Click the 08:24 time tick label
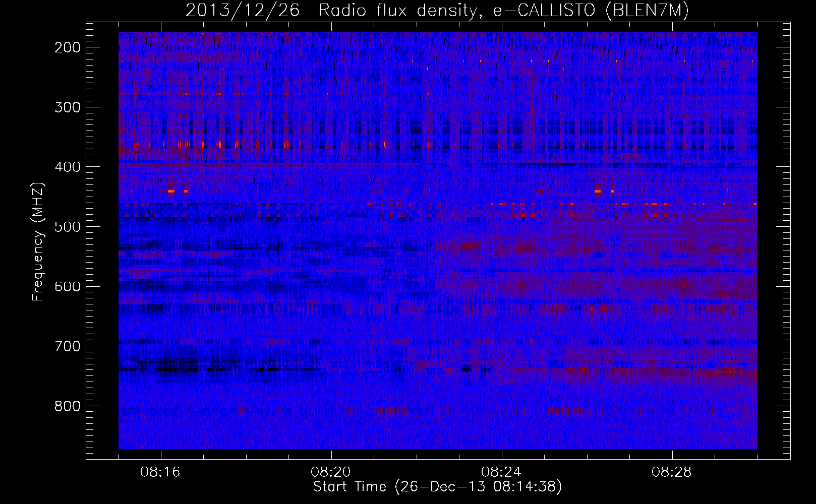This screenshot has height=504, width=816. (x=501, y=472)
